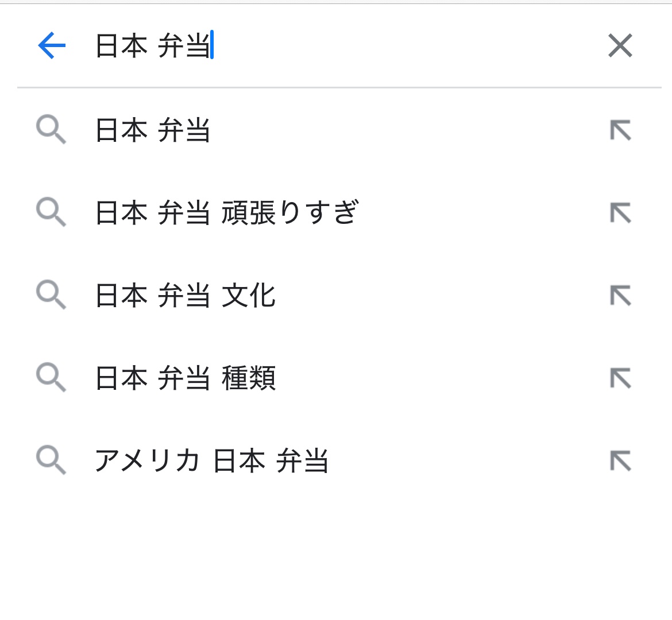672x620 pixels.
Task: Click empty search bar space left of X
Action: [402, 45]
